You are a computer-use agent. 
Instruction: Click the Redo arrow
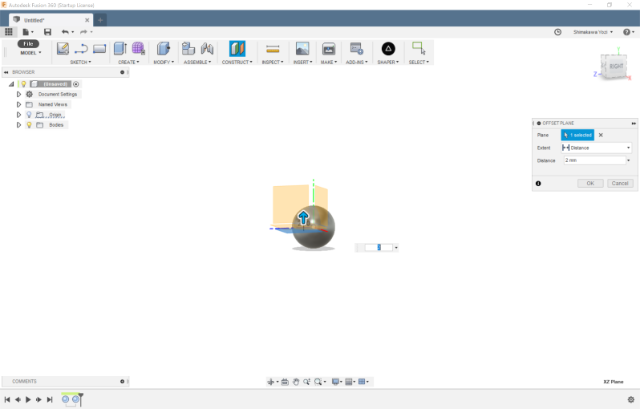(x=84, y=32)
